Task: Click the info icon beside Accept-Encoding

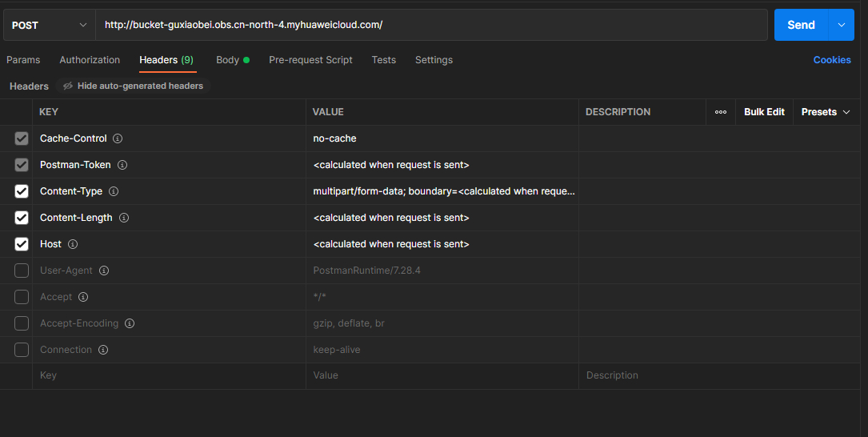Action: 130,323
